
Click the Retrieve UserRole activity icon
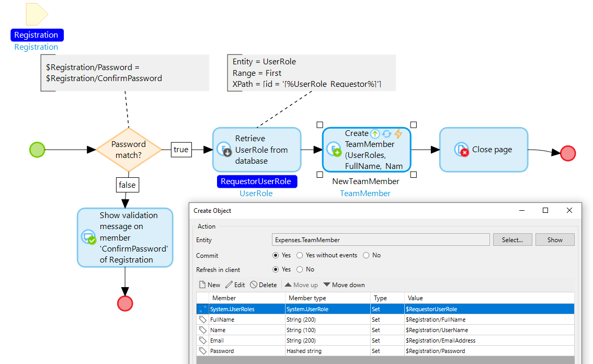[224, 150]
